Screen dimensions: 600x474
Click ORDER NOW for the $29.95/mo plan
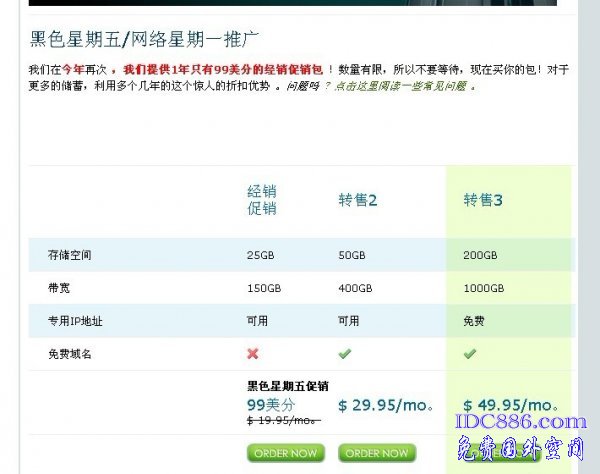coord(376,453)
